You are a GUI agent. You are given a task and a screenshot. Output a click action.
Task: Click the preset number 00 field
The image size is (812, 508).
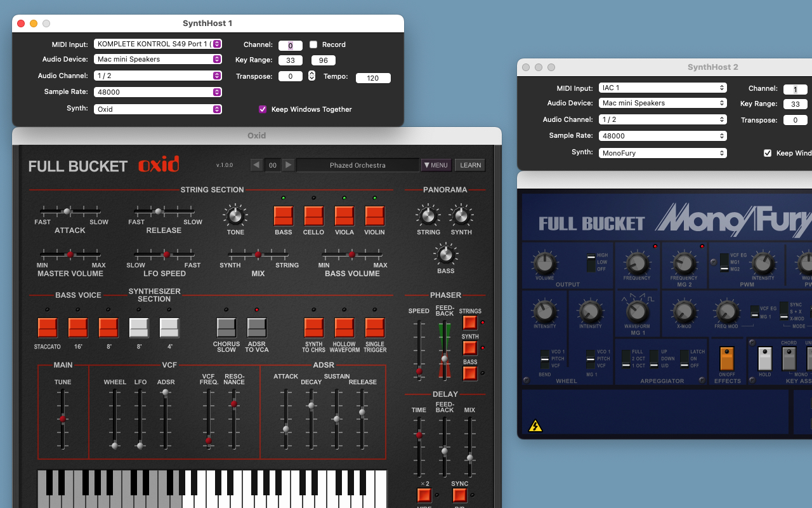tap(272, 165)
